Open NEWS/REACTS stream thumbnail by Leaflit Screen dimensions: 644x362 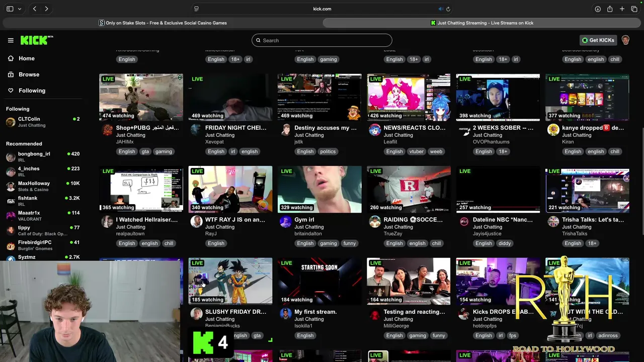pos(409,98)
